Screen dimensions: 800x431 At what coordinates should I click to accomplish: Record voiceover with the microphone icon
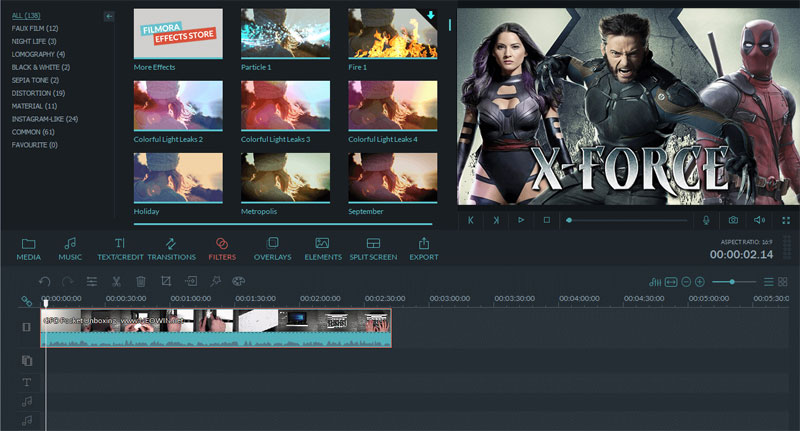(706, 220)
